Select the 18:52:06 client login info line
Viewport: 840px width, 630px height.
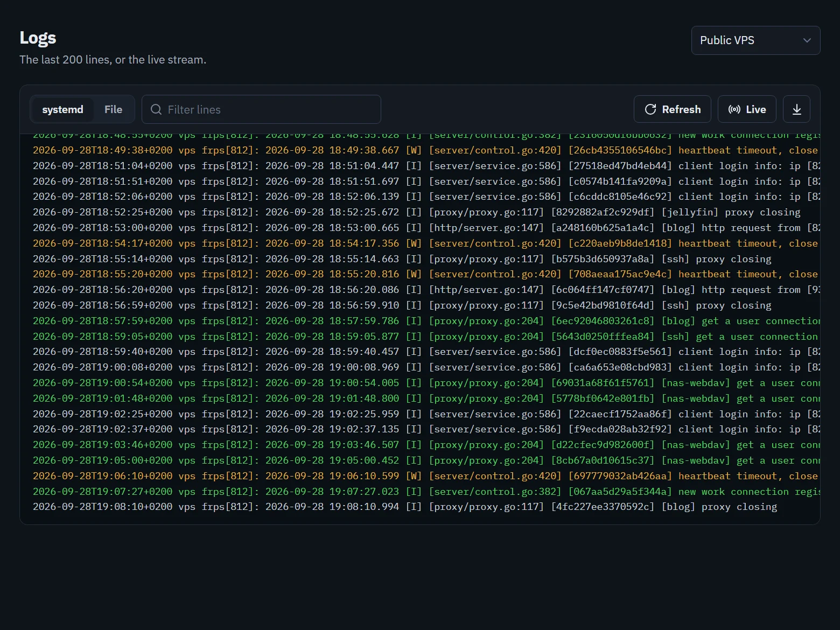425,197
